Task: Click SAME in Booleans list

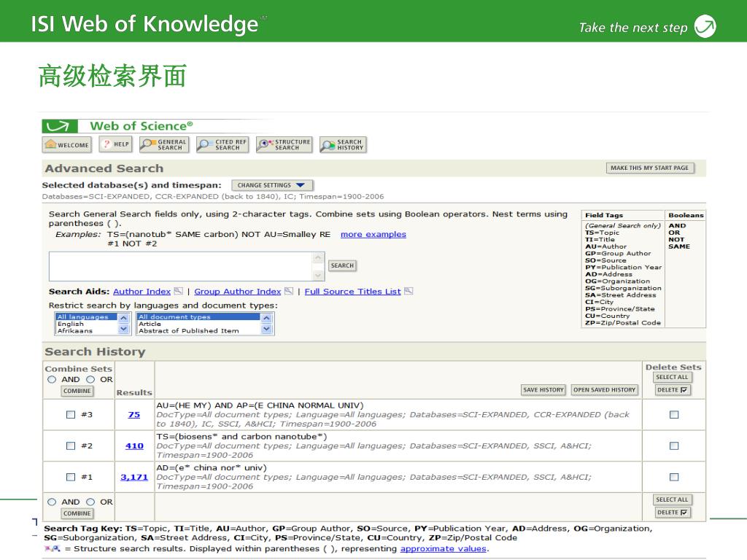Action: tap(679, 246)
